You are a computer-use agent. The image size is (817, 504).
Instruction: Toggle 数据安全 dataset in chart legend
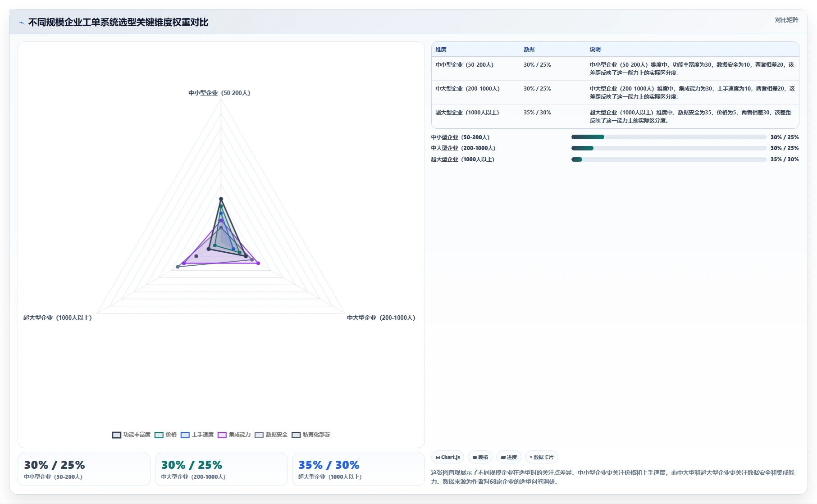coord(271,435)
